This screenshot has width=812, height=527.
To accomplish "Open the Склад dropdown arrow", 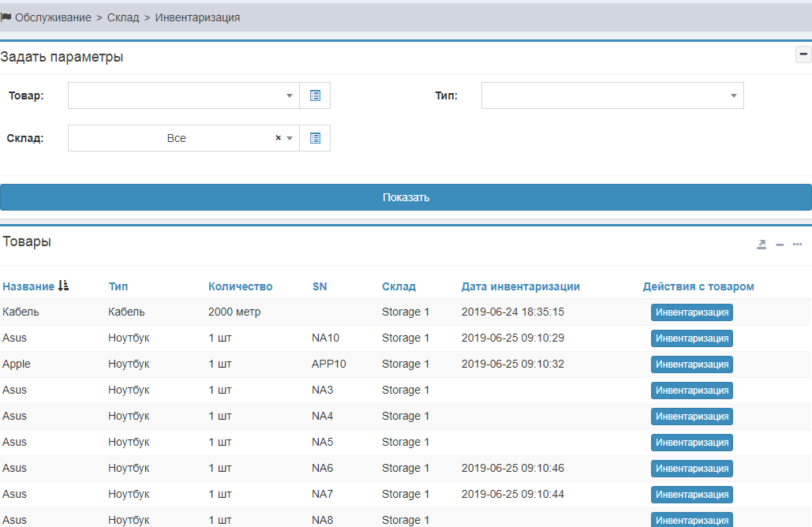I will (290, 138).
